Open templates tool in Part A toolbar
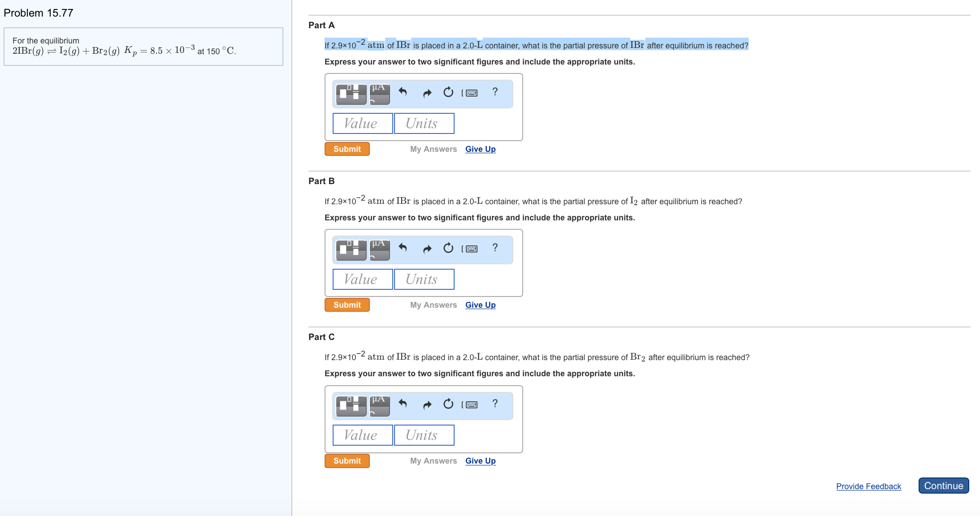Viewport: 980px width, 516px height. tap(351, 94)
